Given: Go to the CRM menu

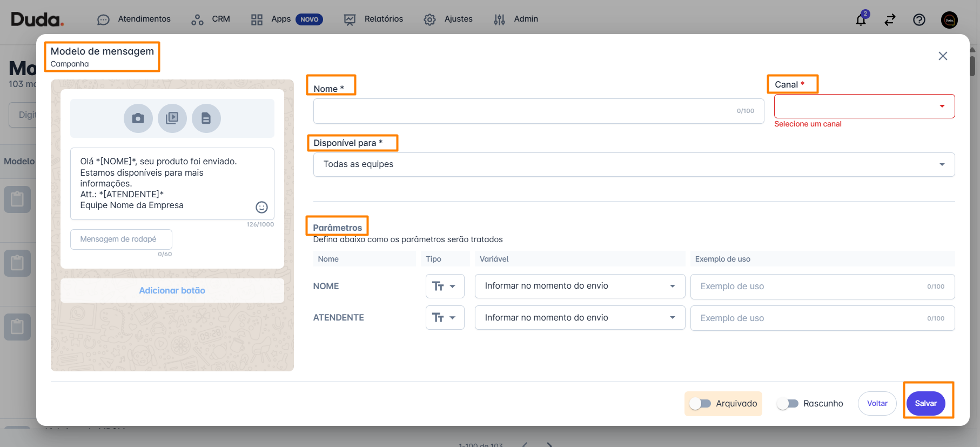Looking at the screenshot, I should (x=211, y=19).
